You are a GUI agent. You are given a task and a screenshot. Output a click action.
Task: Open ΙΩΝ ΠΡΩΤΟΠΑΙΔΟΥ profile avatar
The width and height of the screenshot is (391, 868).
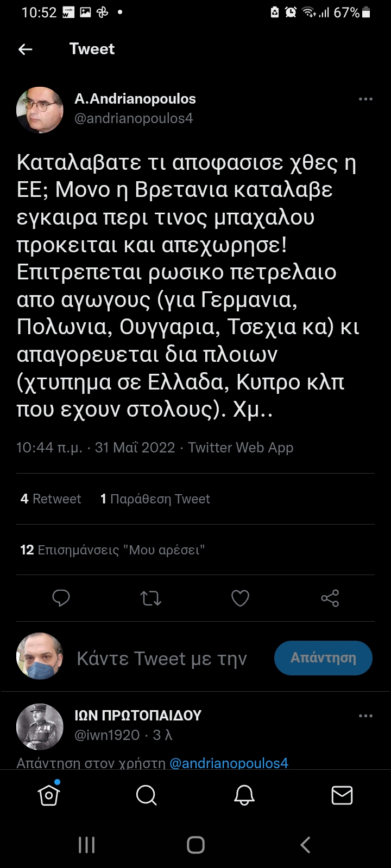coord(40,726)
